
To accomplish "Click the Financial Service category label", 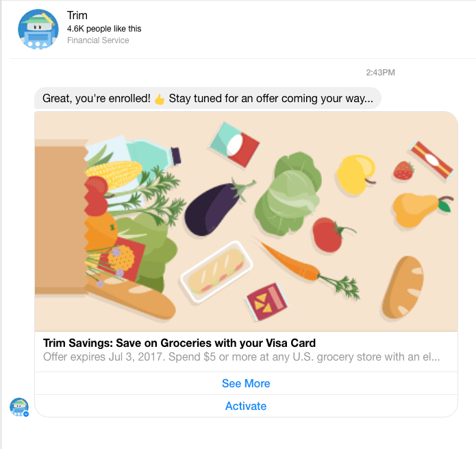I will coord(98,40).
